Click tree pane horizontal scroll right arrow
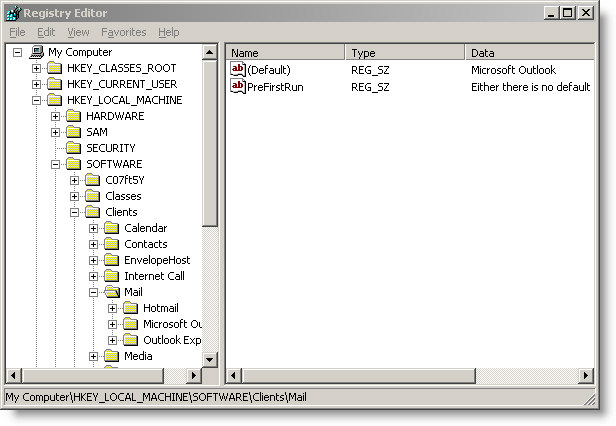 [x=194, y=375]
